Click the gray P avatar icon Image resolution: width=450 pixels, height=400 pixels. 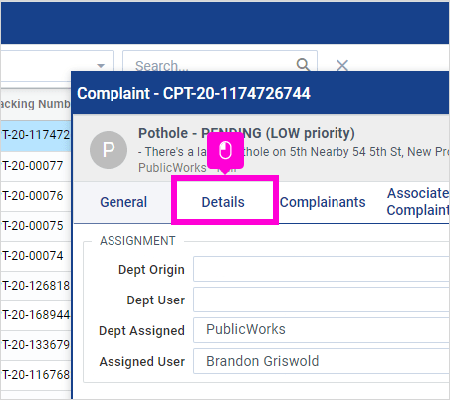(x=108, y=150)
